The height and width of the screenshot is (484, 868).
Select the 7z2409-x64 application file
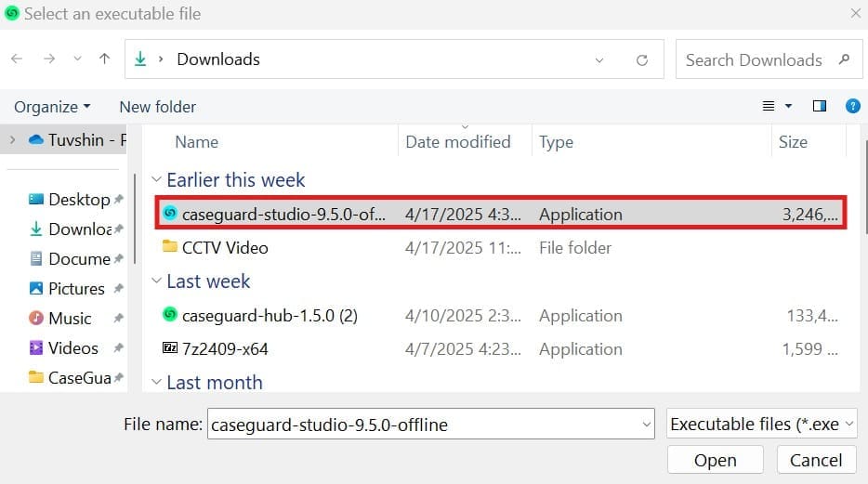coord(225,349)
